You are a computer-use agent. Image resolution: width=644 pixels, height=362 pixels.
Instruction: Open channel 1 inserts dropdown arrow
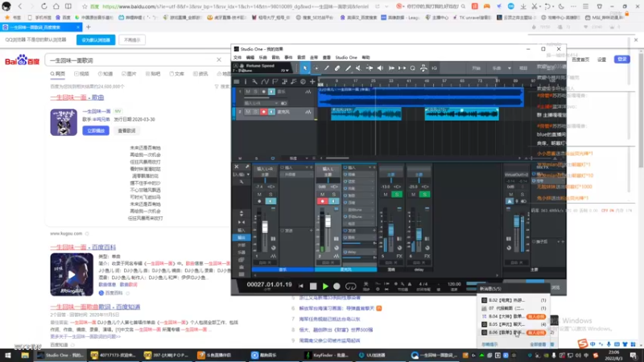pyautogui.click(x=307, y=167)
